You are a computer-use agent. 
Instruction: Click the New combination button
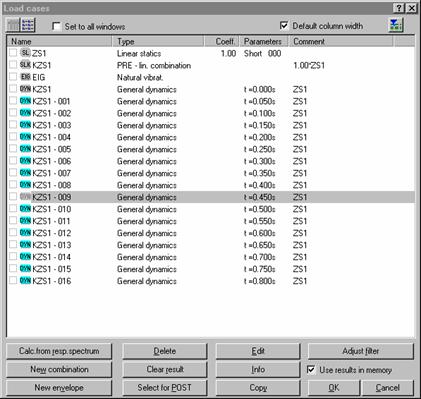(59, 369)
